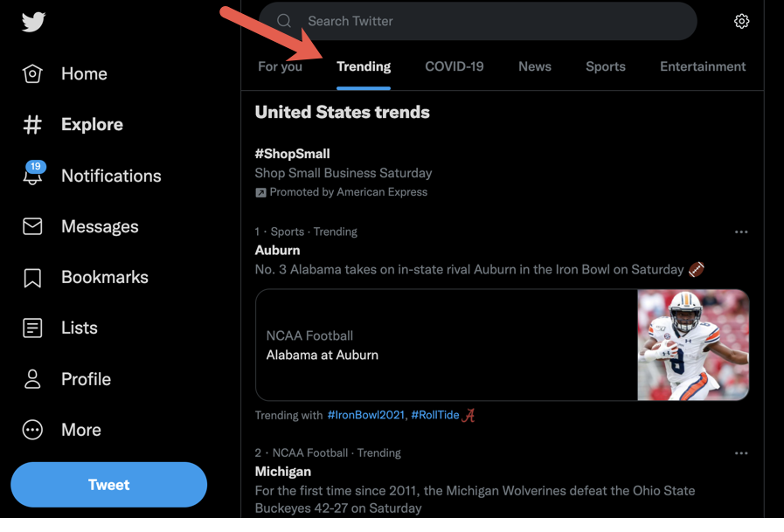Click the Twitter bird logo
Screen dimensions: 784x532
pyautogui.click(x=32, y=23)
